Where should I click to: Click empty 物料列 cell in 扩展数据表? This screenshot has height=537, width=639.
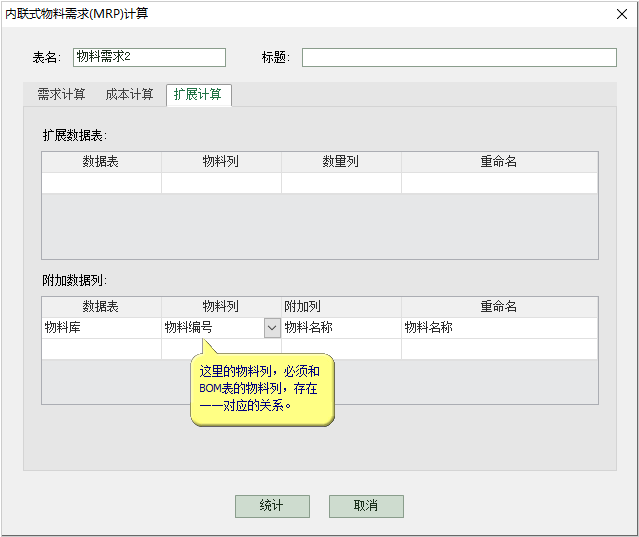point(221,183)
